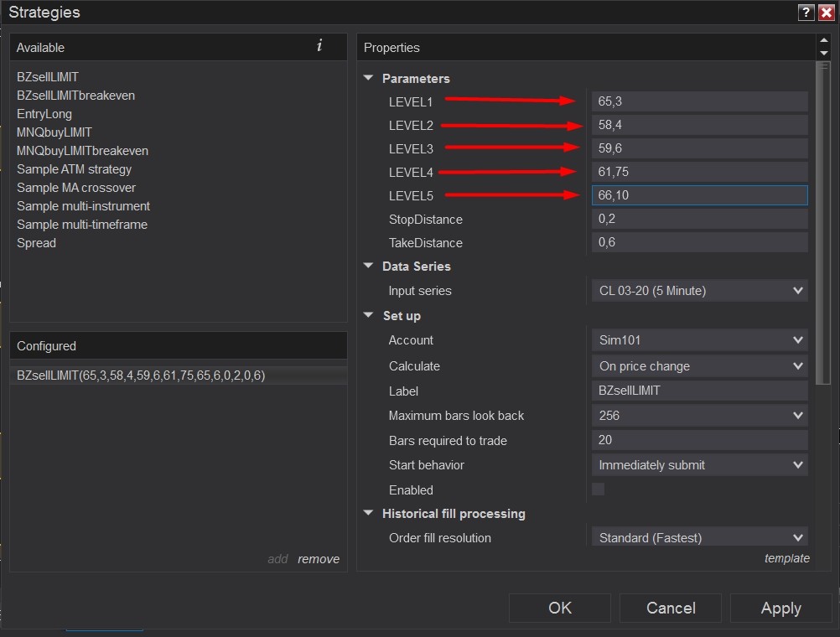Click the StopDistance value field

click(x=700, y=219)
